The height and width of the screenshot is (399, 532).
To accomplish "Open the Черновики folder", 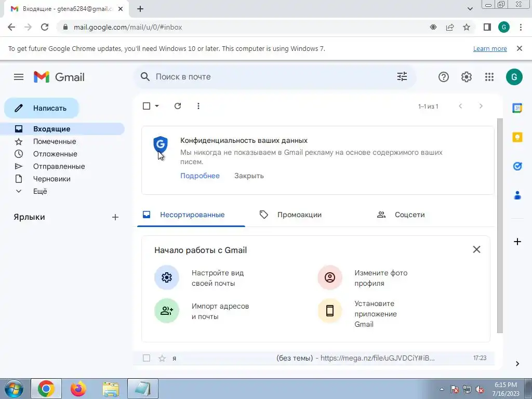I will [62, 179].
